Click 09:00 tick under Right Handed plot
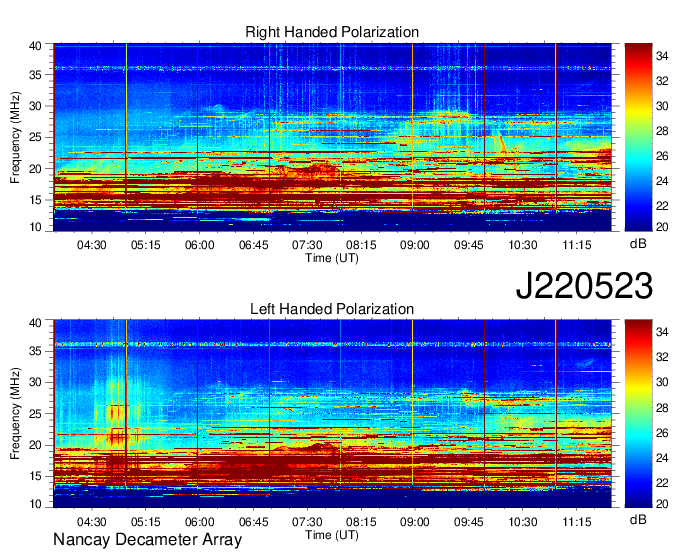The image size is (680, 552). (x=415, y=245)
